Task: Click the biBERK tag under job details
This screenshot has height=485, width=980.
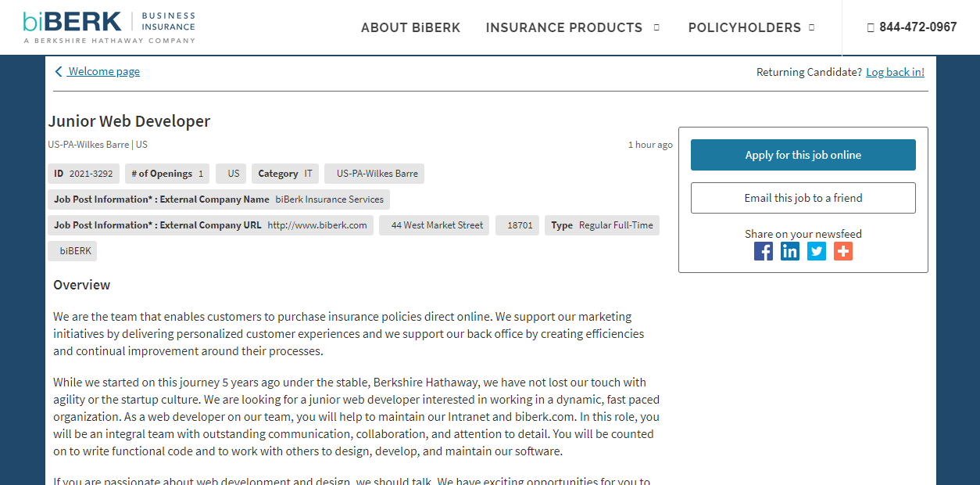Action: coord(73,251)
